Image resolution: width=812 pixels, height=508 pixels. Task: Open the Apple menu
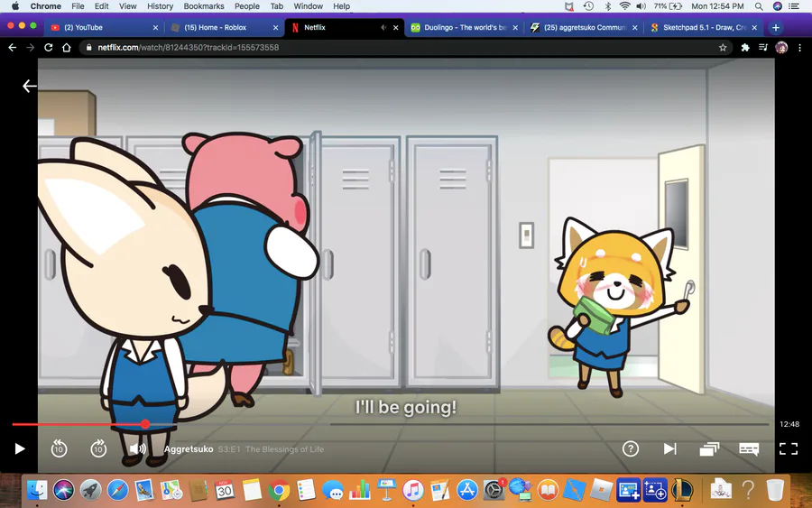15,6
